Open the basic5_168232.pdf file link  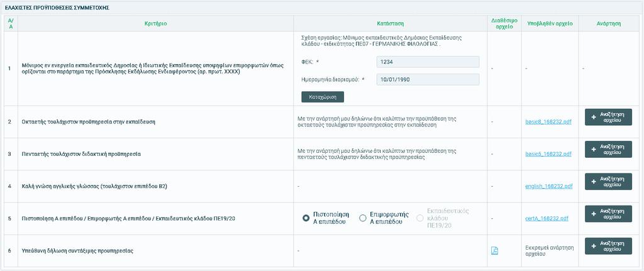[x=548, y=154]
